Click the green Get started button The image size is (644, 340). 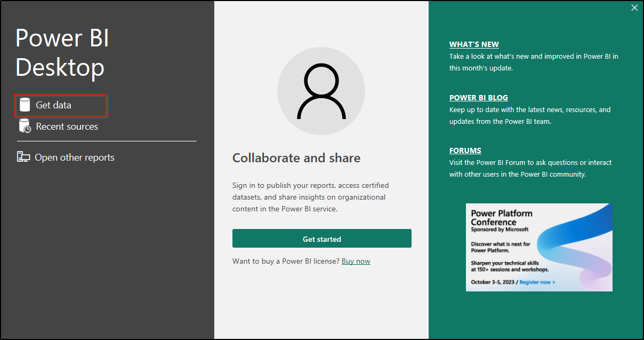pyautogui.click(x=322, y=239)
